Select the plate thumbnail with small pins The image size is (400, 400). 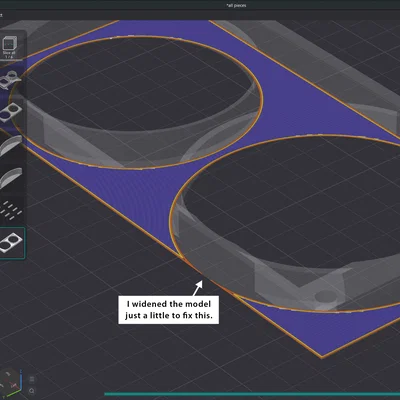(11, 210)
